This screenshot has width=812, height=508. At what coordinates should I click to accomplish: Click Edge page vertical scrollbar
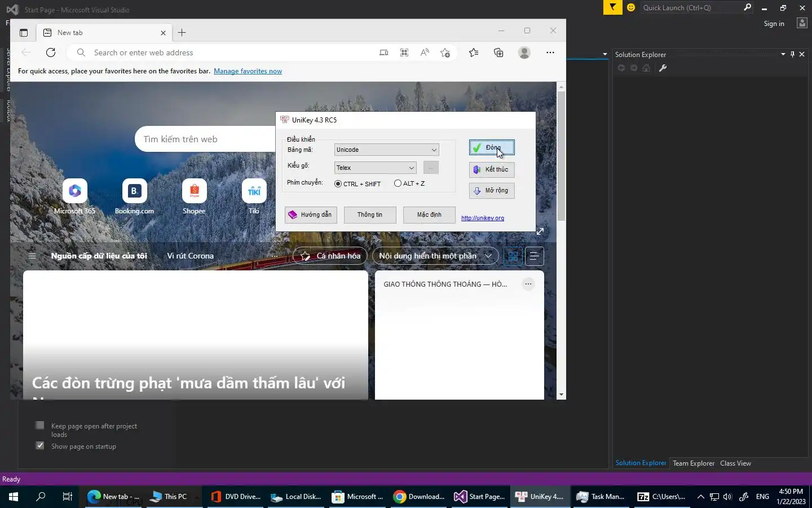click(x=561, y=155)
